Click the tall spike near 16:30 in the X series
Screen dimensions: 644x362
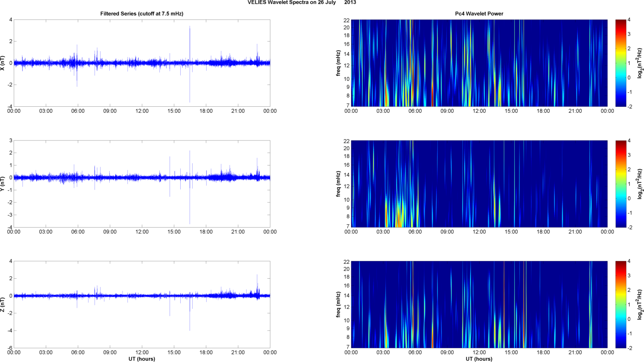(190, 64)
